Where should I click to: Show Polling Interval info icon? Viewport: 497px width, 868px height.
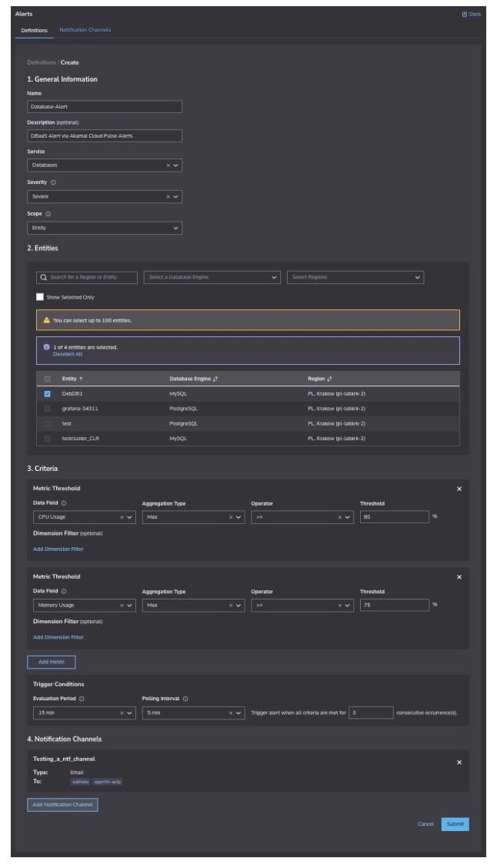[x=185, y=699]
